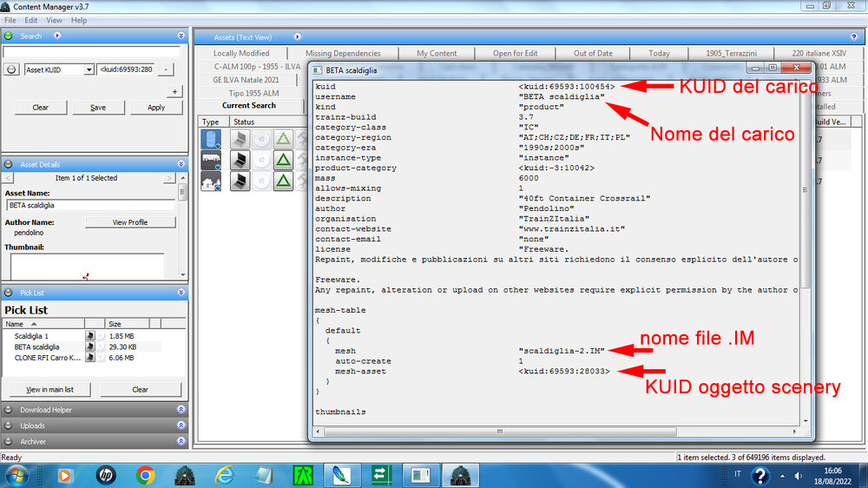Click green triangle icon in wagon row
The width and height of the screenshot is (868, 488).
(284, 160)
